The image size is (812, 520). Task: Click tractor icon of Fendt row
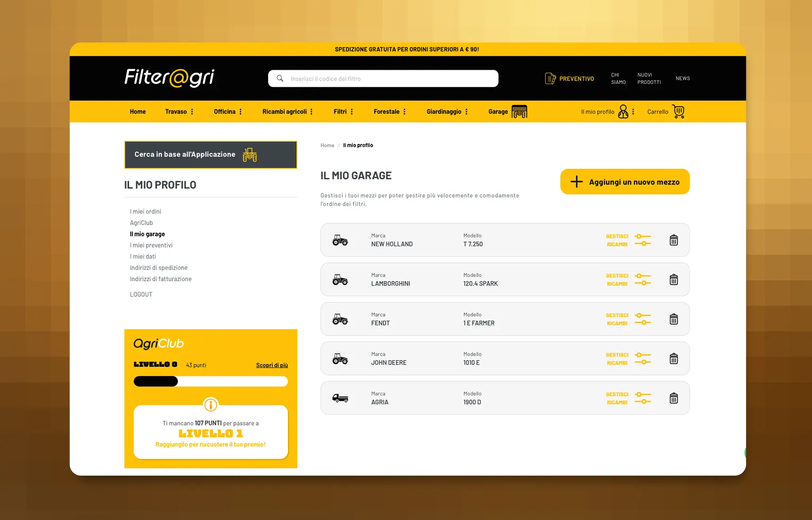[x=340, y=319]
